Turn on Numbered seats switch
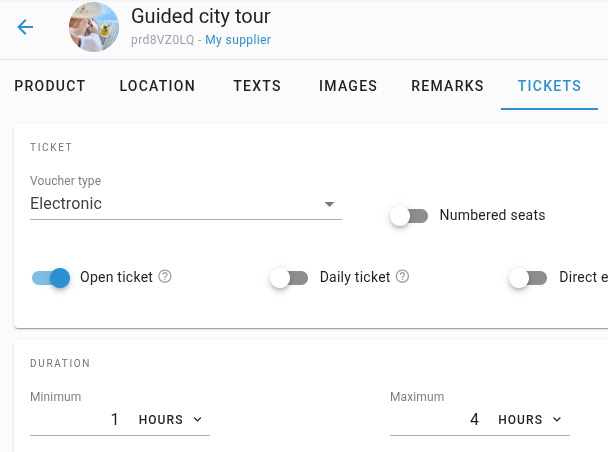Image resolution: width=608 pixels, height=452 pixels. (409, 216)
